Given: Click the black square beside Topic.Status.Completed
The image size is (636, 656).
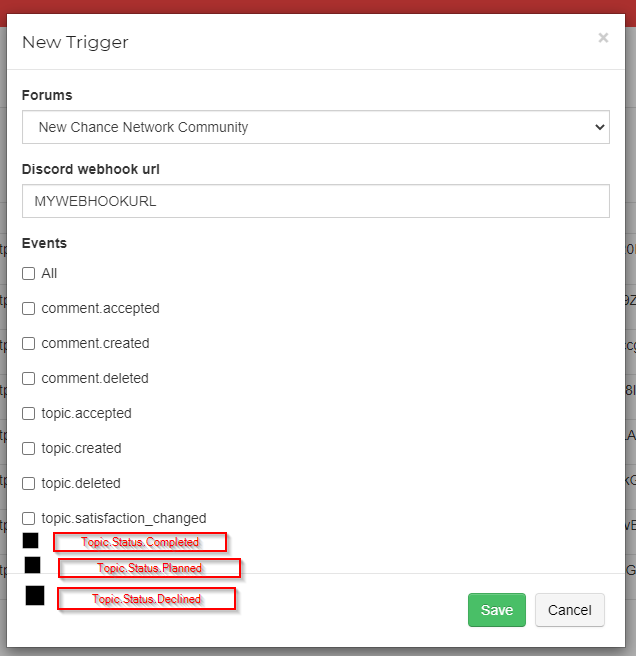Looking at the screenshot, I should coord(31,540).
